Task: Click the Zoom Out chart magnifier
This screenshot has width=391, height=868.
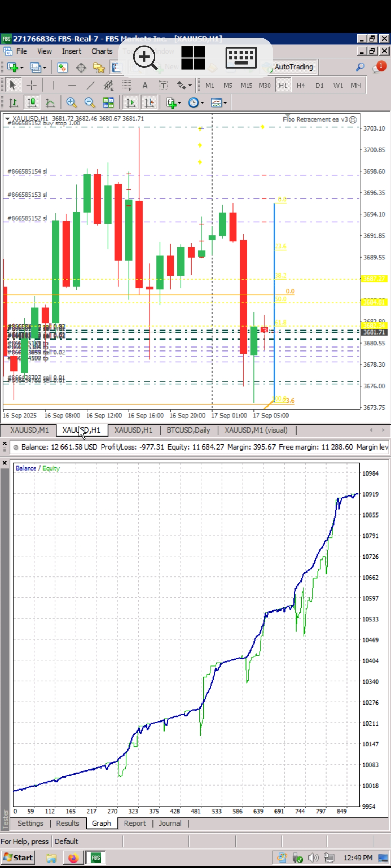Action: click(89, 103)
